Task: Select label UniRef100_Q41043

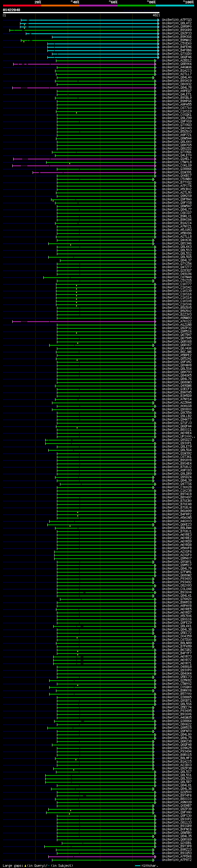Action: click(177, 128)
